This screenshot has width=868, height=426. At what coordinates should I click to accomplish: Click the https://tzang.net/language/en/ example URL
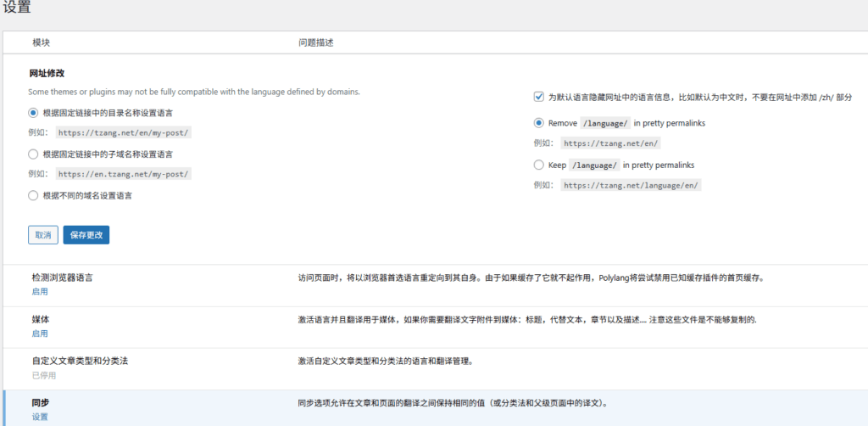[x=631, y=185]
